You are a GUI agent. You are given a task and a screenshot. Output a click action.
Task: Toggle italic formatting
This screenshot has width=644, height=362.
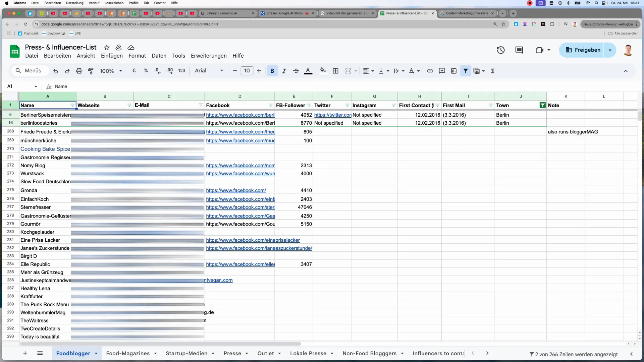click(284, 71)
